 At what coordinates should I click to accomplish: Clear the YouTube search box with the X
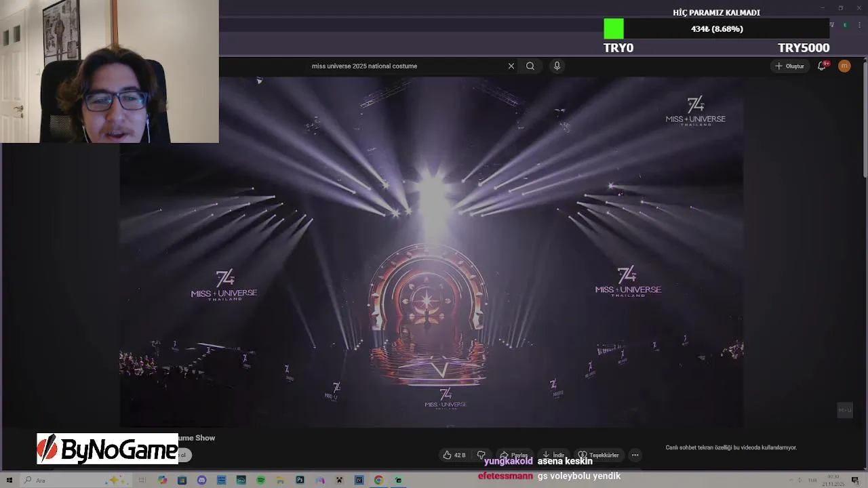511,66
